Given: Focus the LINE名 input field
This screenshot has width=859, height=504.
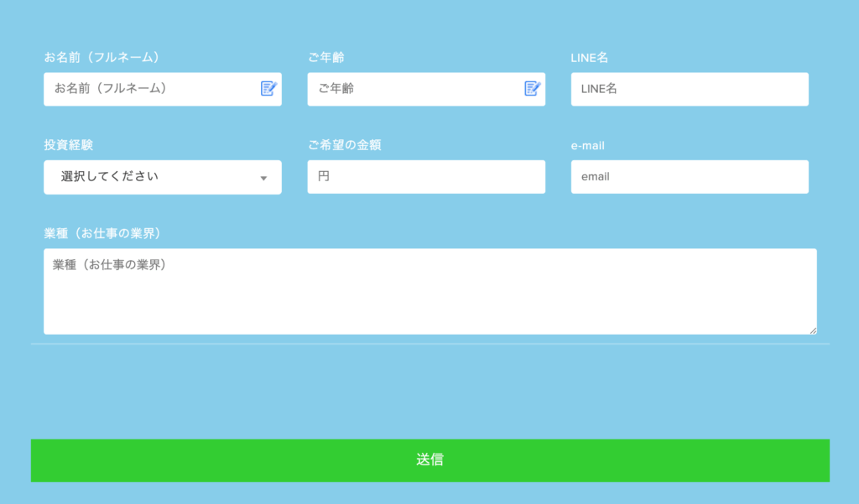Looking at the screenshot, I should click(x=690, y=89).
